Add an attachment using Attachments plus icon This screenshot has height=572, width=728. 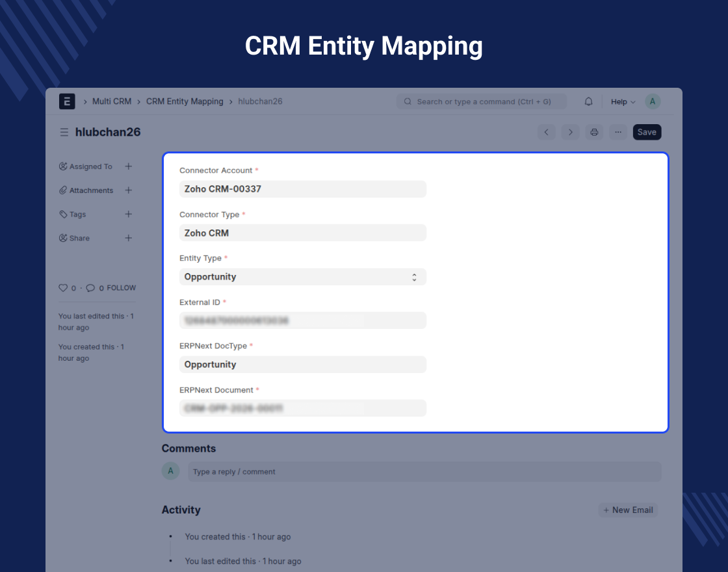[129, 190]
